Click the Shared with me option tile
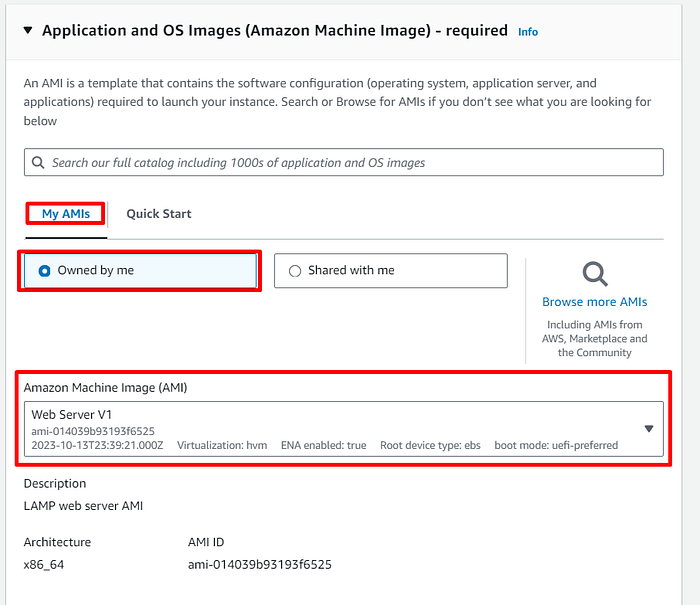 (391, 271)
